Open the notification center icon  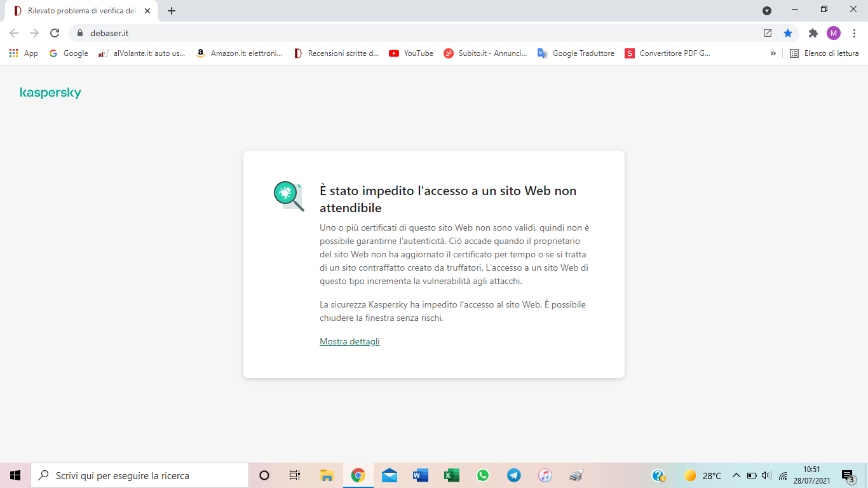[x=848, y=475]
